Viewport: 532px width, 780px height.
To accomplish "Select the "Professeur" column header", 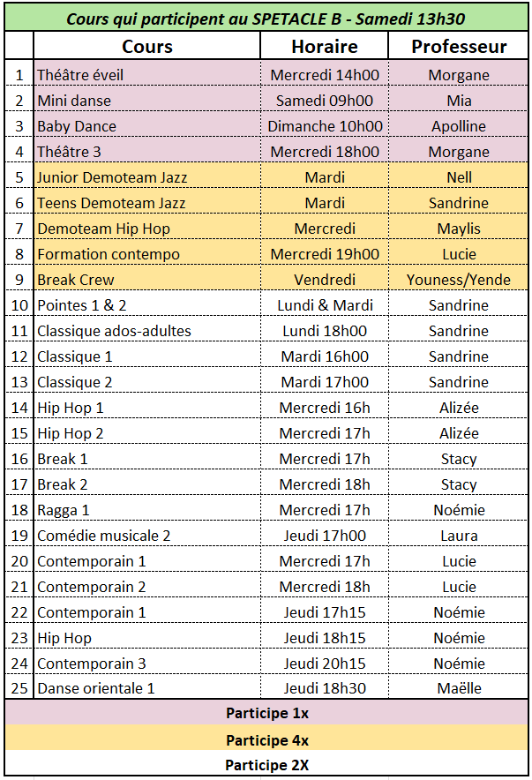I will [459, 47].
